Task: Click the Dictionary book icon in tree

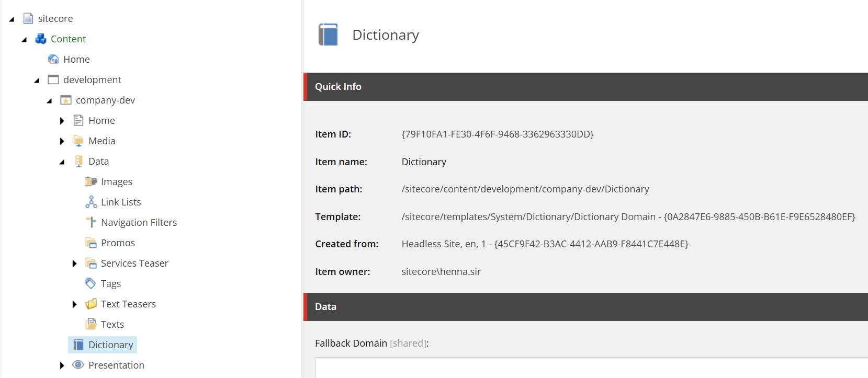Action: 78,345
